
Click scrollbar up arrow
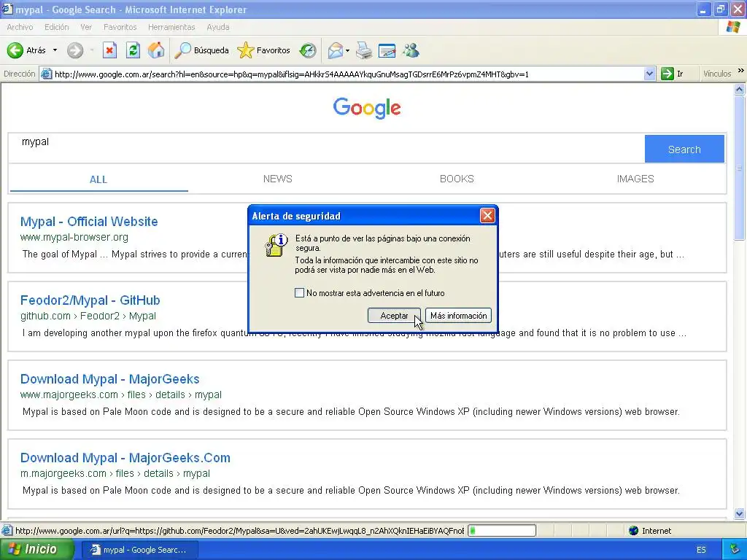click(740, 89)
